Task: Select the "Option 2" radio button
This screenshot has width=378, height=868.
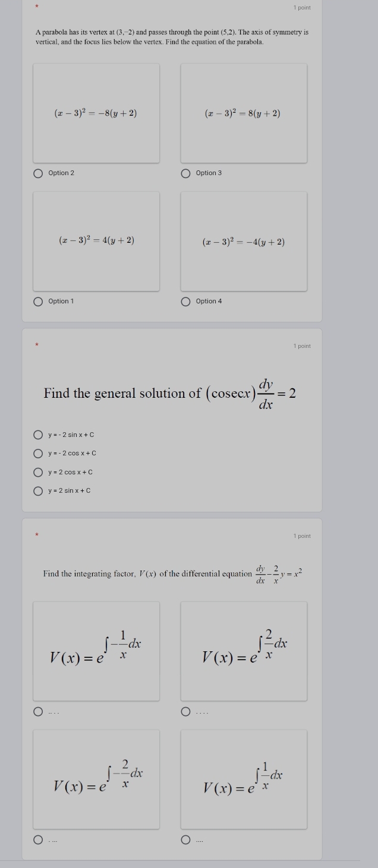Action: pyautogui.click(x=38, y=173)
